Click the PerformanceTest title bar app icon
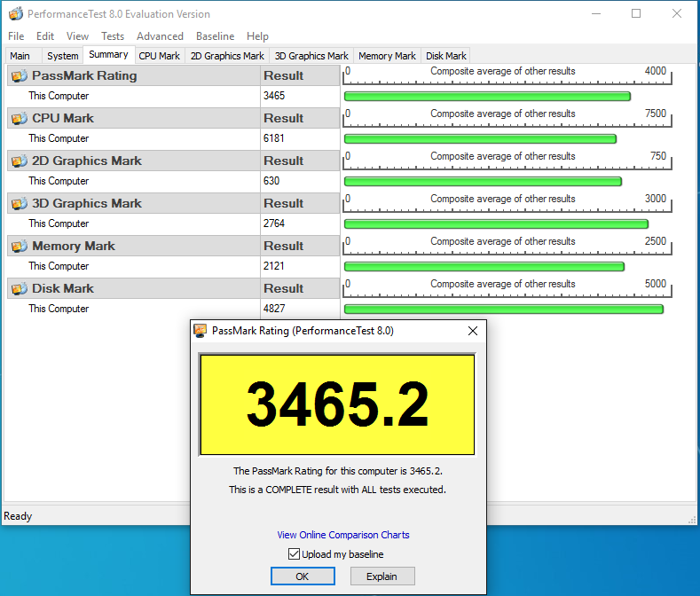This screenshot has height=596, width=700. [x=16, y=14]
